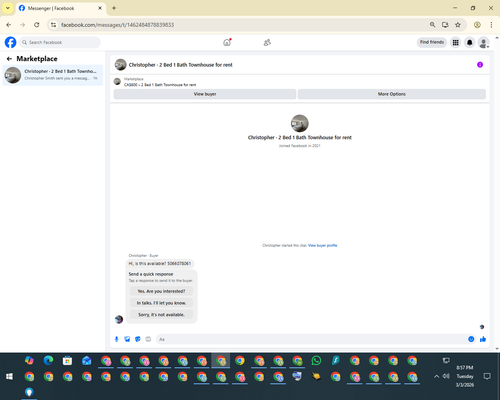Go back using the arrow beside Marketplace
500x400 pixels.
click(x=9, y=59)
